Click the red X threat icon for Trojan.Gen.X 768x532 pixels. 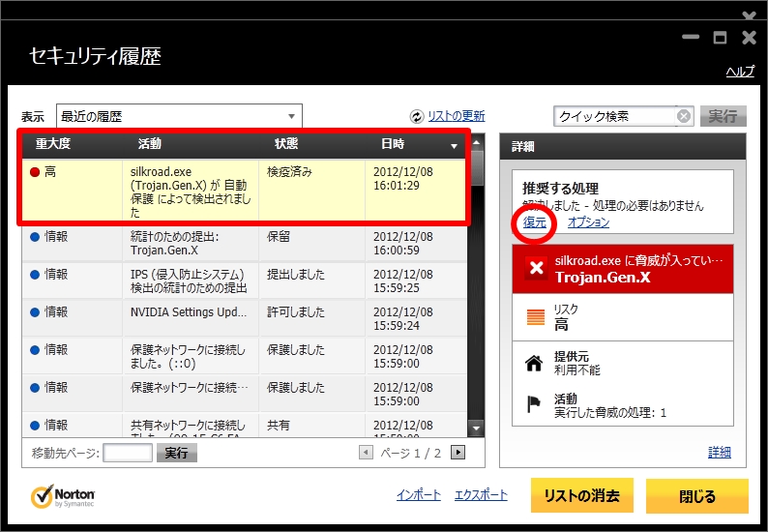point(536,268)
